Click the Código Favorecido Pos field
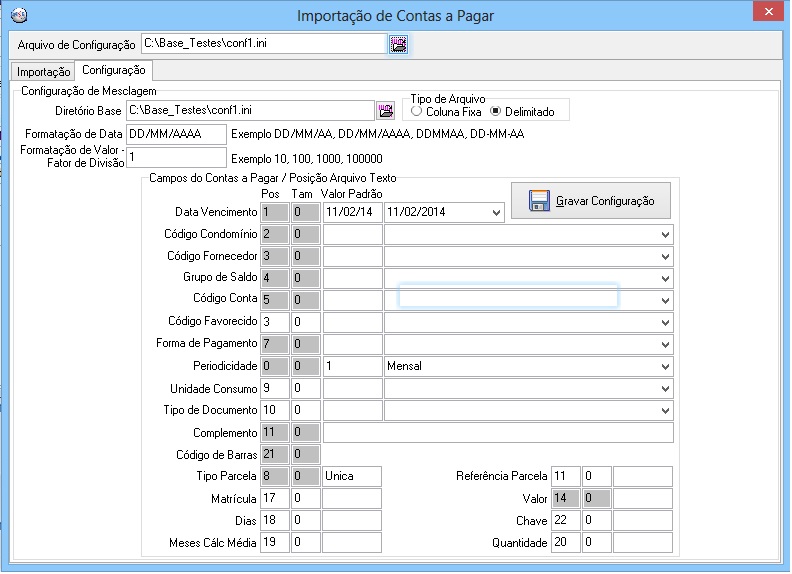The image size is (792, 574). pyautogui.click(x=274, y=322)
